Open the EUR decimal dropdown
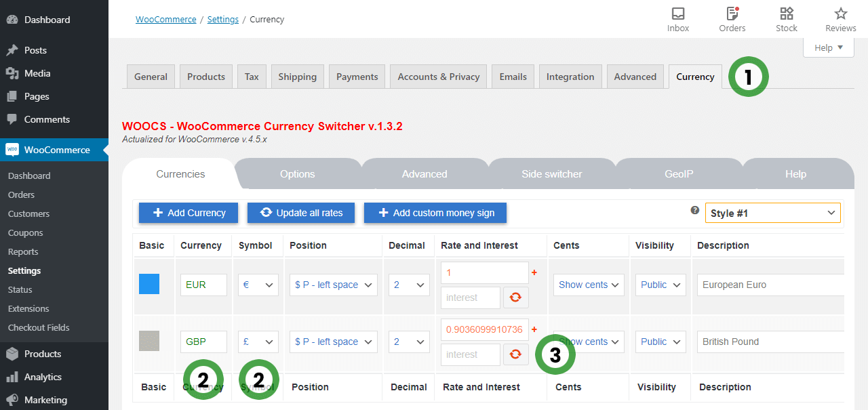This screenshot has height=410, width=868. (409, 285)
